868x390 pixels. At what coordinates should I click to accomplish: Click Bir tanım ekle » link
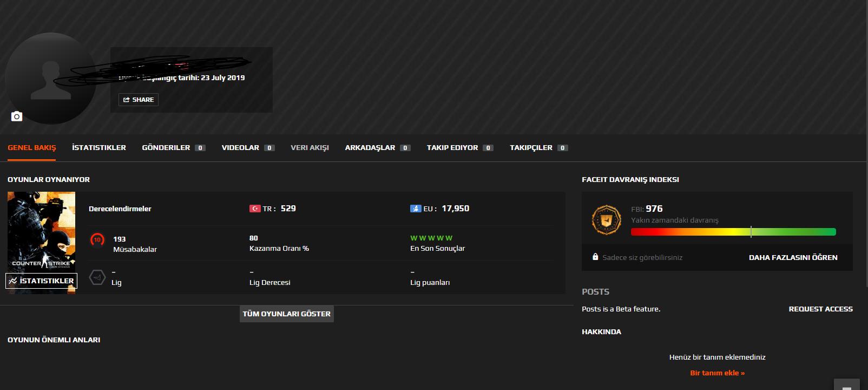tap(718, 373)
